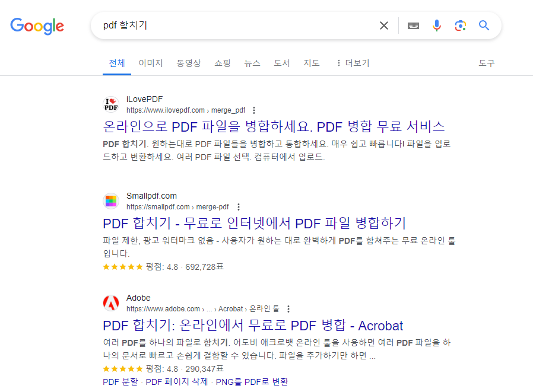Open the on-screen keyboard icon
Screen dimensions: 533x392
[413, 26]
